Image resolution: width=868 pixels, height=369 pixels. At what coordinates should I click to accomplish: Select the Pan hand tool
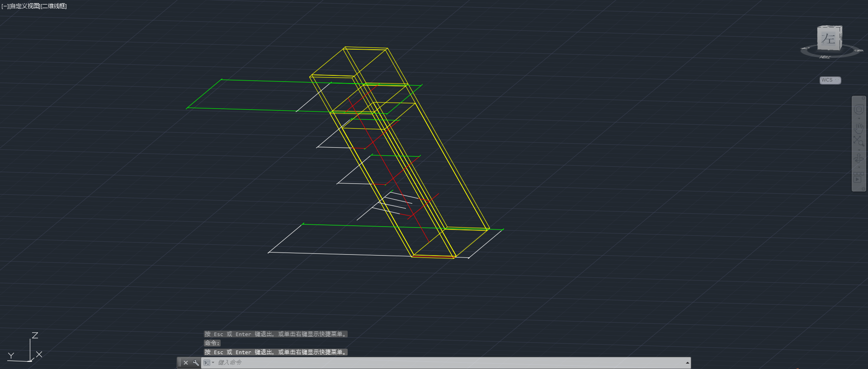[x=859, y=128]
